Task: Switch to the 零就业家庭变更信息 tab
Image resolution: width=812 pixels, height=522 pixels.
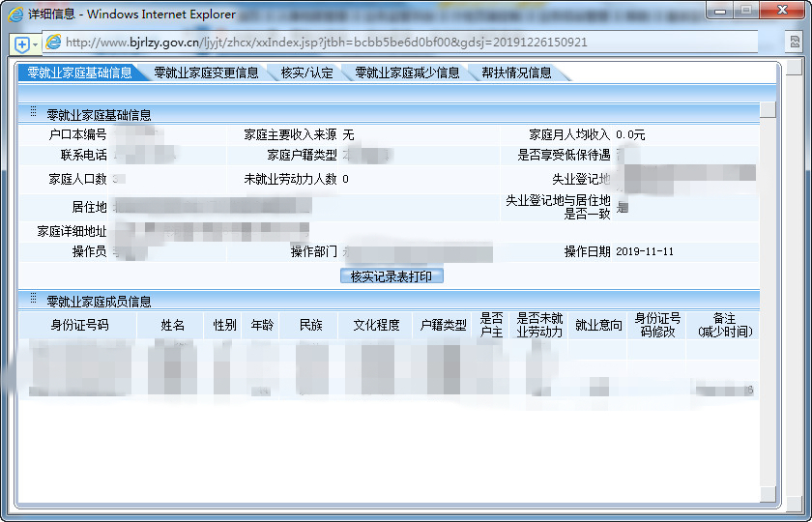Action: [206, 72]
